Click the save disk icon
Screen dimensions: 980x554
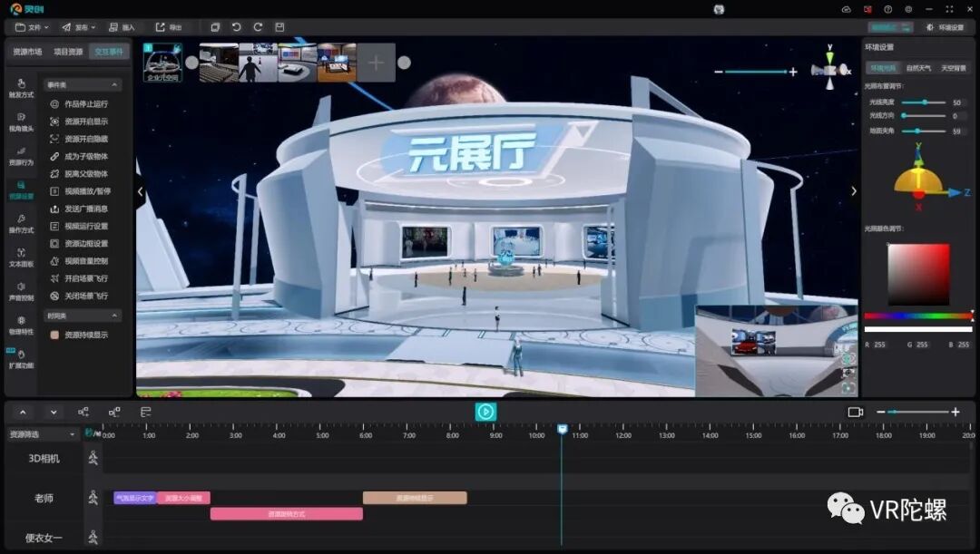click(x=279, y=27)
